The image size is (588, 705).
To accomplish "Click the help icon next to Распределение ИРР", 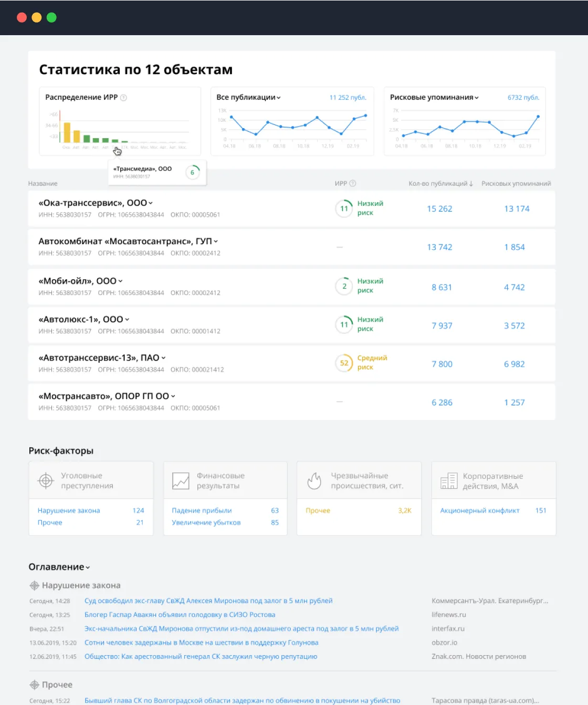I will coord(124,98).
